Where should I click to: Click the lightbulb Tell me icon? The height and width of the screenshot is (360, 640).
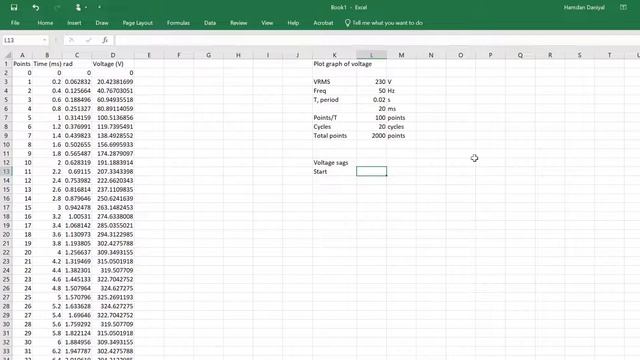click(347, 23)
